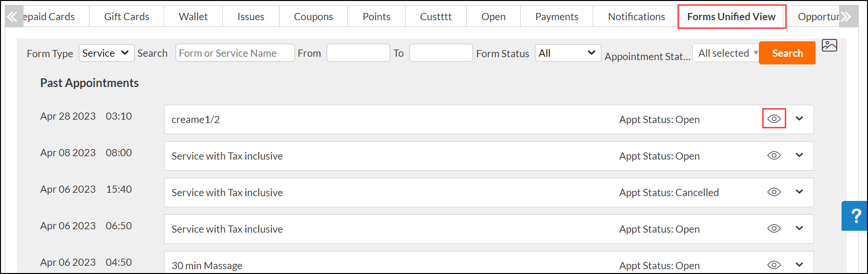
Task: Open the Notifications tab
Action: point(636,17)
